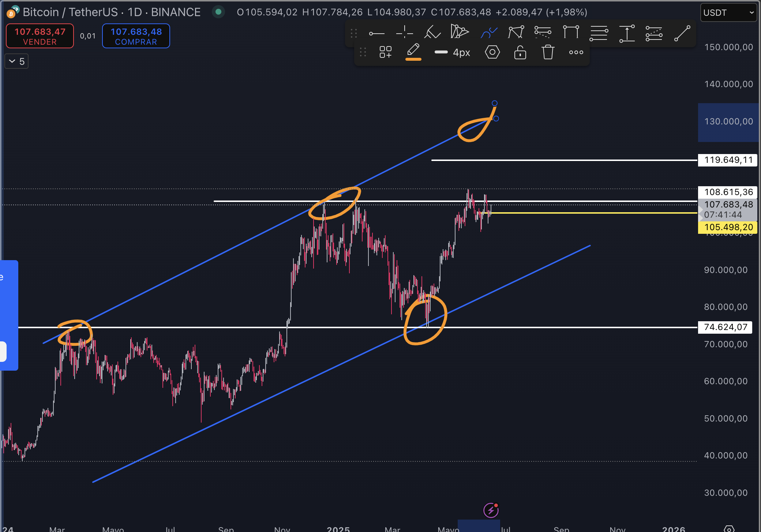Select the diagonal trend line tool
The width and height of the screenshot is (761, 532).
[x=682, y=33]
